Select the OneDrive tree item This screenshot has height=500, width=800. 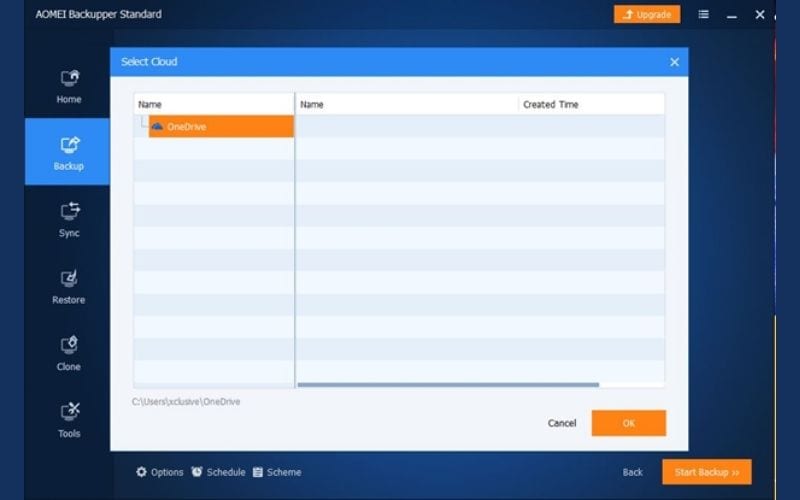pyautogui.click(x=221, y=127)
